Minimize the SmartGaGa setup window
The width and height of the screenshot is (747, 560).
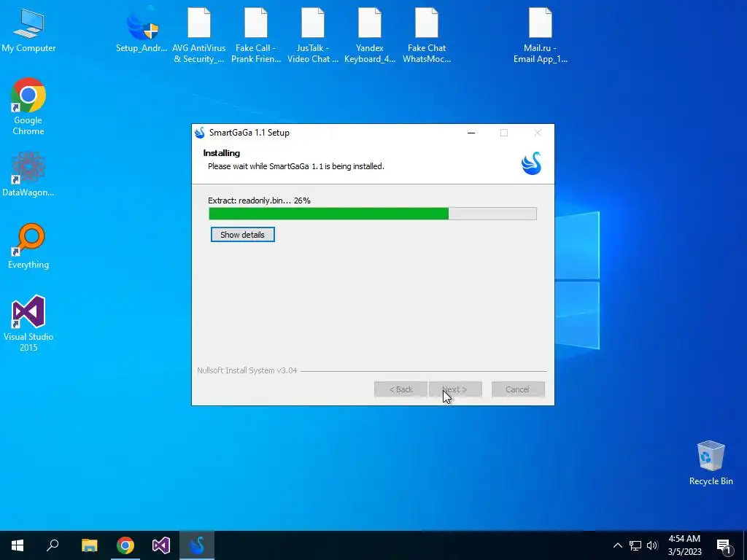coord(471,133)
